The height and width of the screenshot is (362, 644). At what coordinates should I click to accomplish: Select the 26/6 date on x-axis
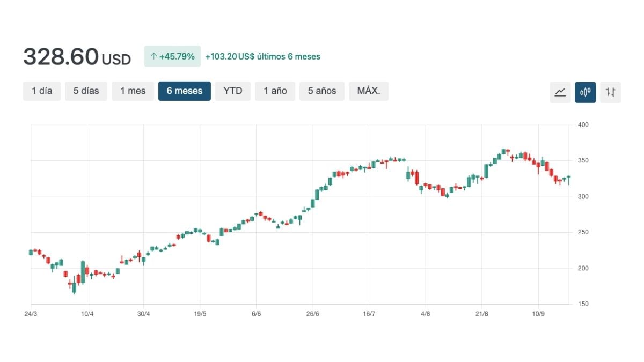[313, 314]
